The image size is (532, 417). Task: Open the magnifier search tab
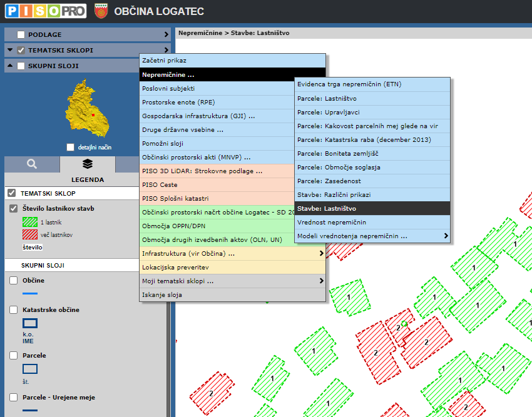coord(32,164)
